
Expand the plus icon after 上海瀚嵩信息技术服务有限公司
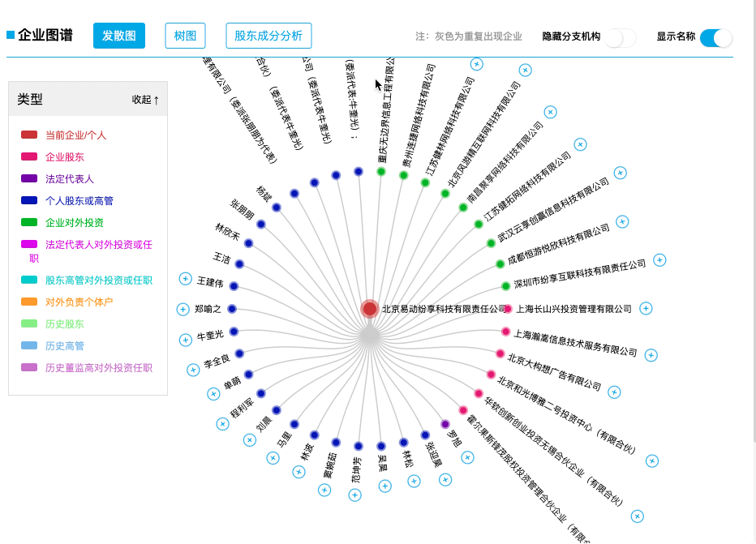[x=651, y=355]
